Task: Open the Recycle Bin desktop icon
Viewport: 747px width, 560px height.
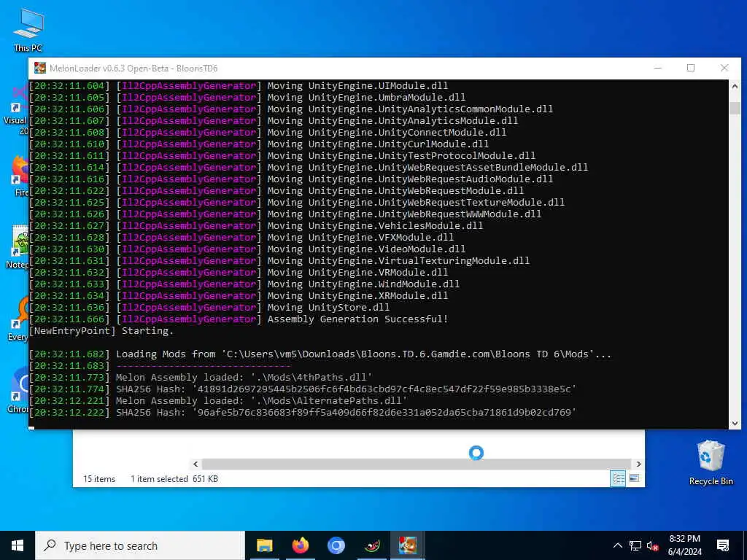Action: (x=711, y=463)
